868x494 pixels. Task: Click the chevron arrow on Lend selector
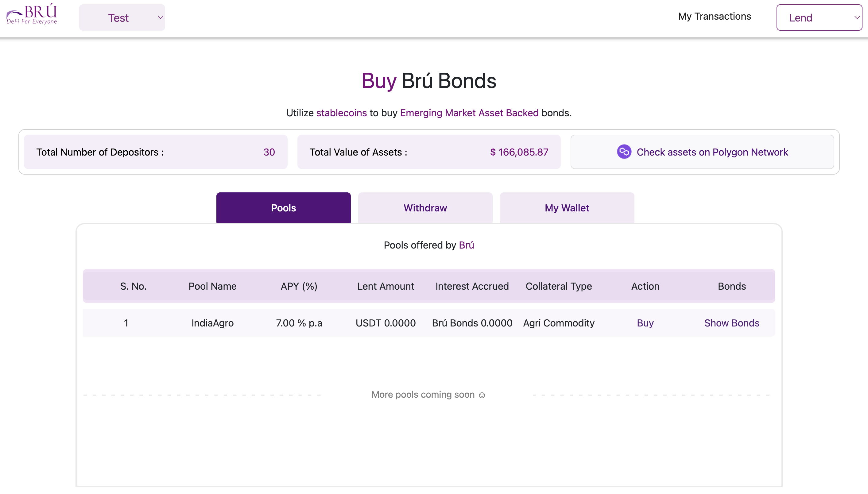pos(856,18)
